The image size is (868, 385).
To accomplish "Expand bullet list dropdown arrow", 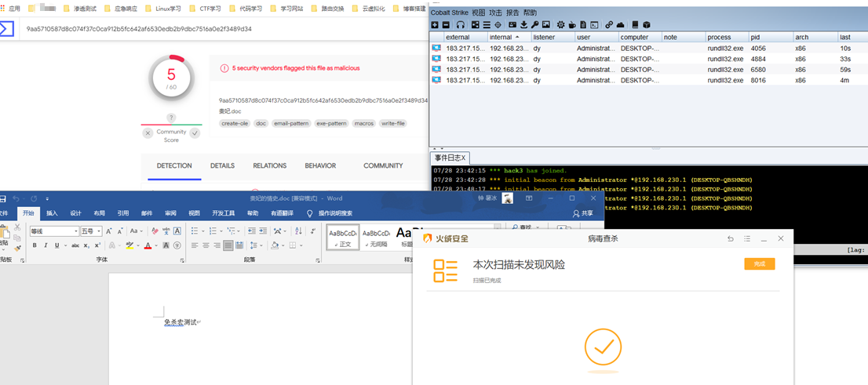I will (x=203, y=231).
